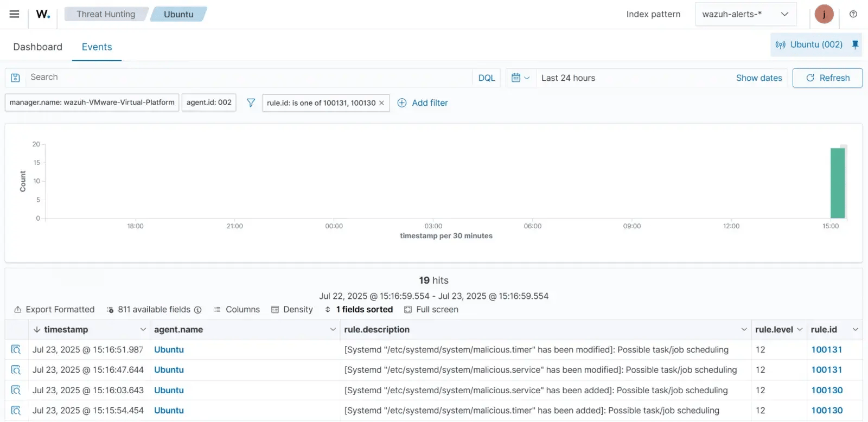Inspect event at 15:15:54.454 details icon
The width and height of the screenshot is (868, 422).
(x=16, y=410)
